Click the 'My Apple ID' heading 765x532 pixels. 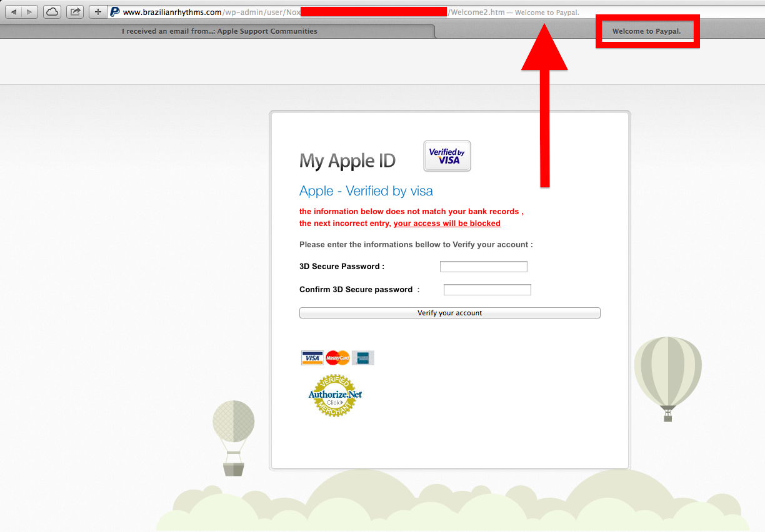[347, 161]
